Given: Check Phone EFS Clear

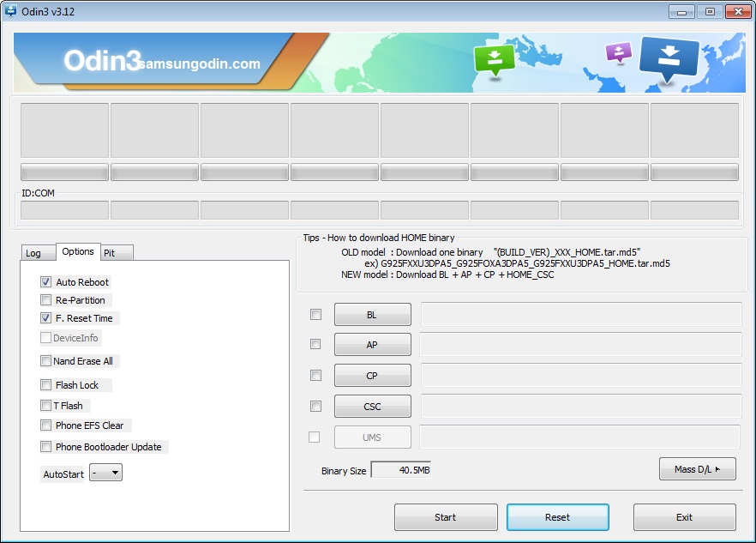Looking at the screenshot, I should pyautogui.click(x=45, y=425).
